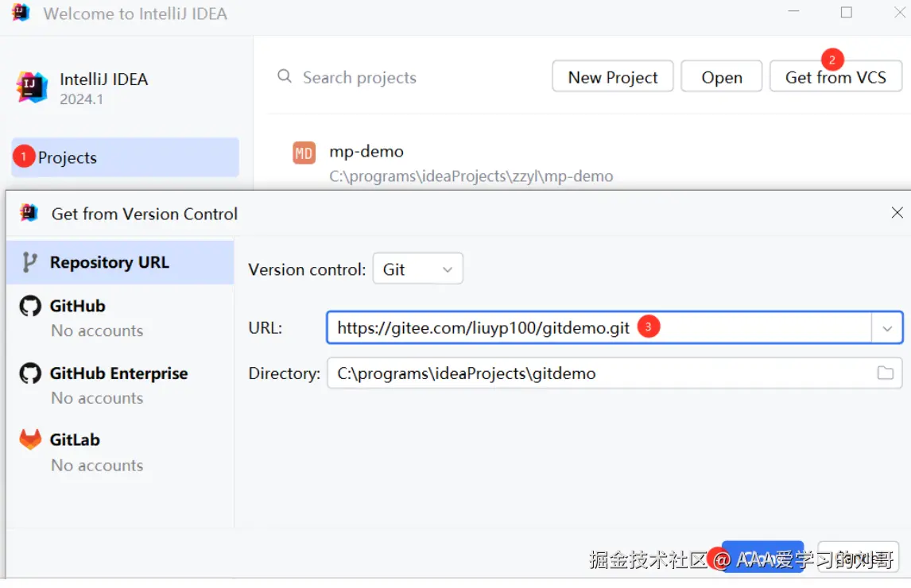
Task: Select the GitHub accounts tab
Action: pos(120,318)
